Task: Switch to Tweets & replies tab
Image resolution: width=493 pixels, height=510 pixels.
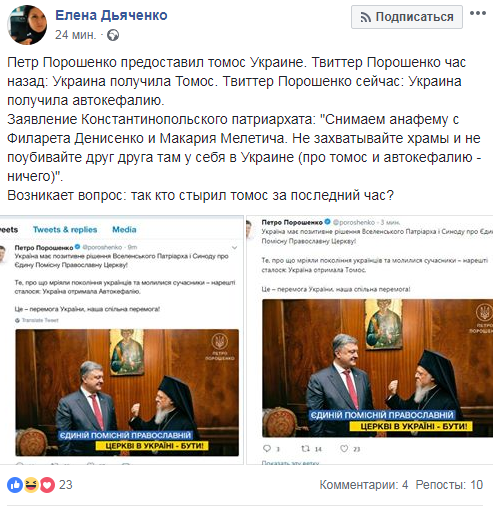Action: [x=65, y=229]
